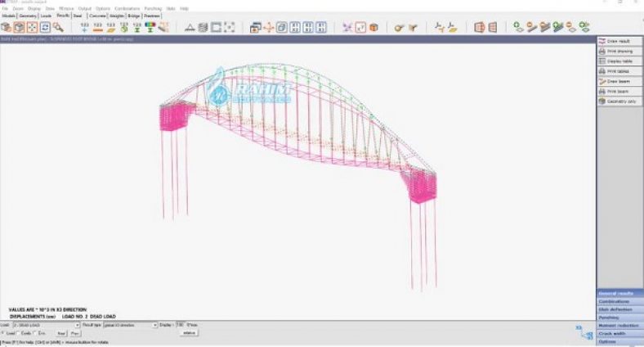The width and height of the screenshot is (644, 347).
Task: Click the Print drawing button
Action: click(619, 52)
